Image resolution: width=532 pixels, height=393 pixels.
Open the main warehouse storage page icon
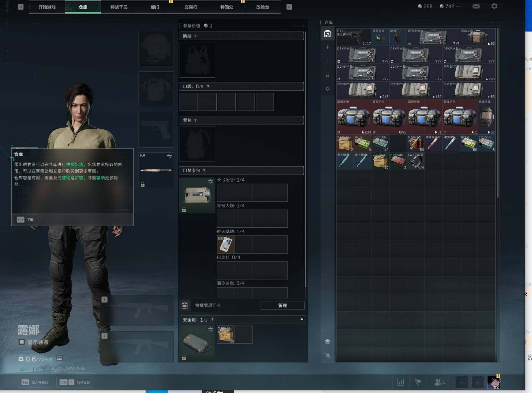328,34
